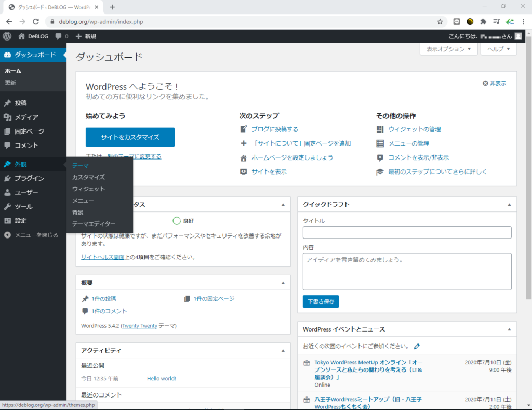Click the 固定ページ icon in sidebar
Screen dimensions: 532x410
pos(7,131)
